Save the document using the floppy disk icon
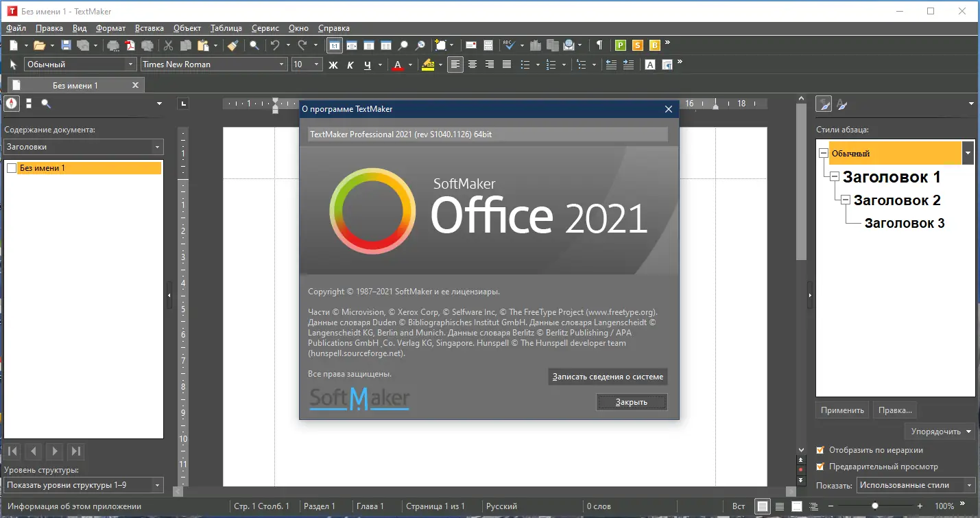The width and height of the screenshot is (980, 518). tap(67, 45)
